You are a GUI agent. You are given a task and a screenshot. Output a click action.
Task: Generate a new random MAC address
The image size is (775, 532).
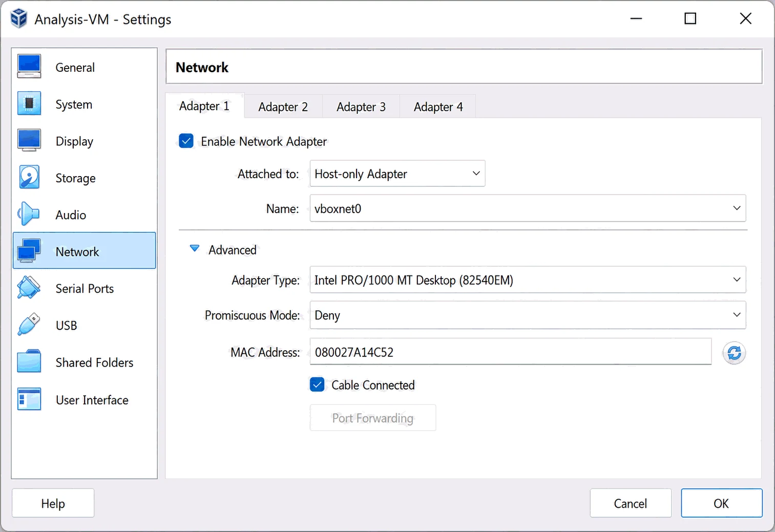pos(734,353)
